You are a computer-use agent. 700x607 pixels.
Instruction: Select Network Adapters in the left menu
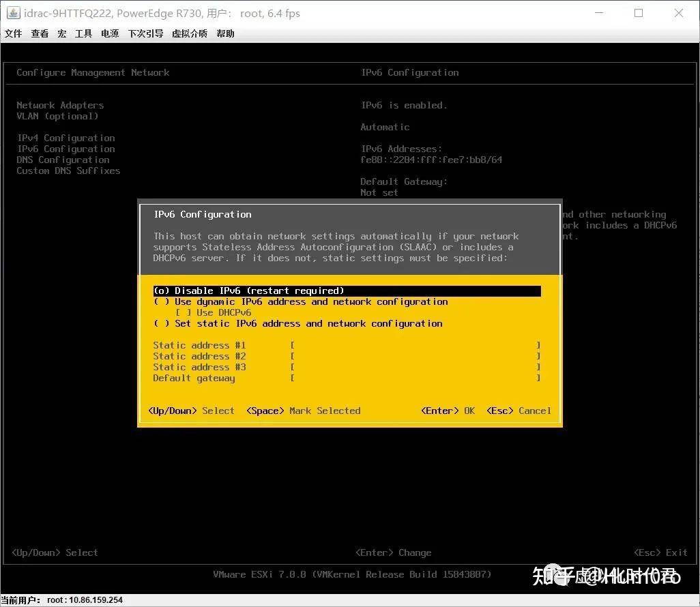[60, 105]
